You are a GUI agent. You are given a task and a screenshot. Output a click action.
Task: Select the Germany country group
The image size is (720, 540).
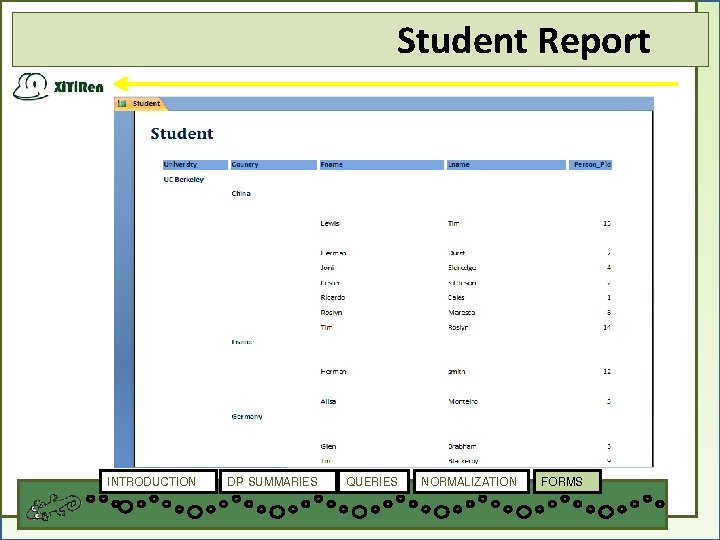tap(247, 416)
